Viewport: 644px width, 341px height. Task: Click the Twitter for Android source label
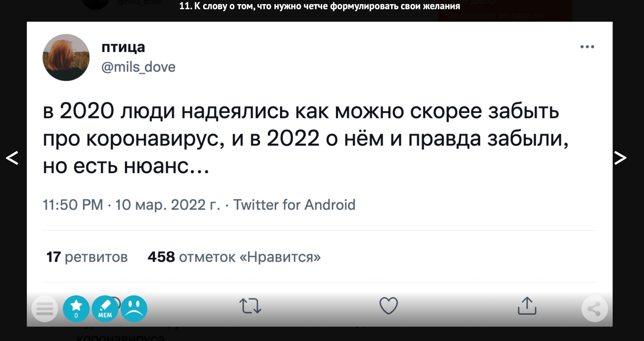(294, 204)
